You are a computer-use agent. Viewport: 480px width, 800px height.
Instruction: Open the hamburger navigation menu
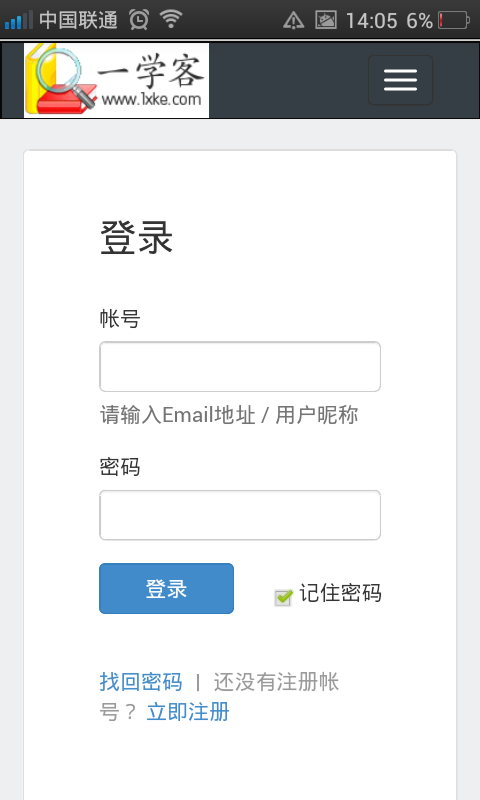point(400,80)
